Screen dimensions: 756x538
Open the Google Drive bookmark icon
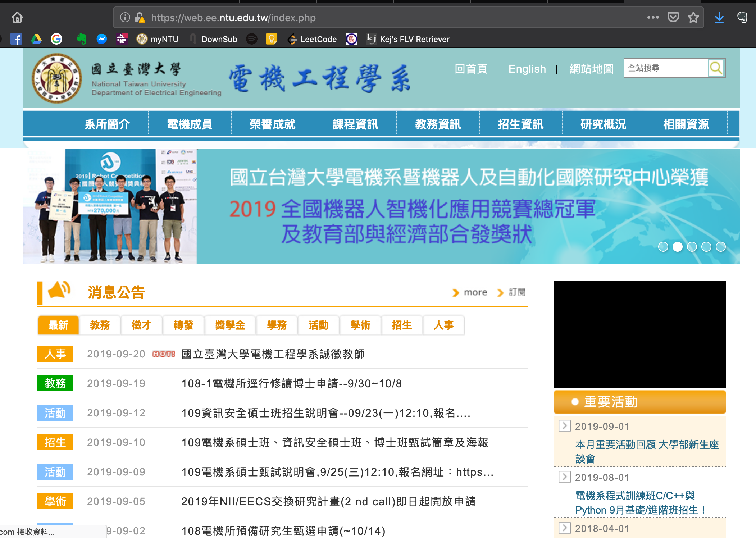36,39
